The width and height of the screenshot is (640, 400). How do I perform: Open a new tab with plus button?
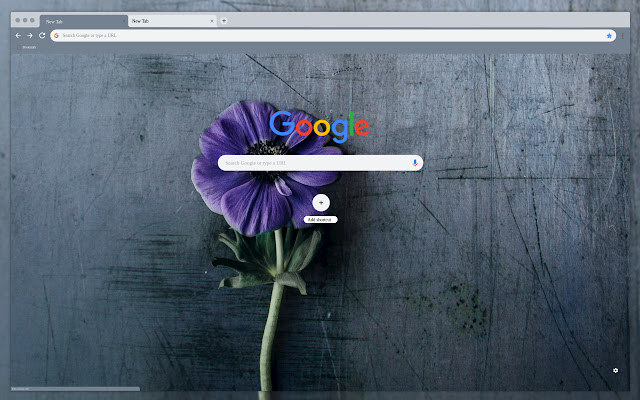click(224, 21)
